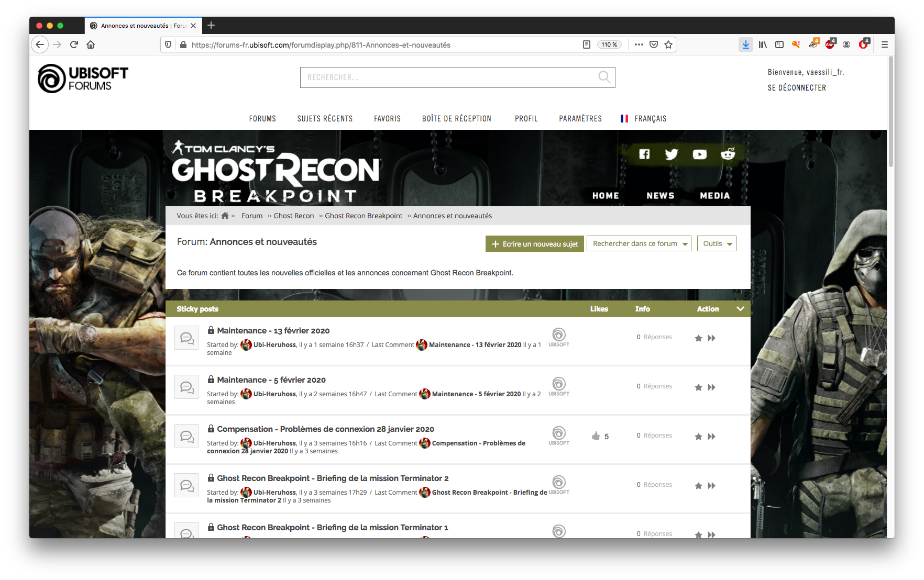Image resolution: width=924 pixels, height=580 pixels.
Task: Open page actions three-dots menu
Action: 639,44
